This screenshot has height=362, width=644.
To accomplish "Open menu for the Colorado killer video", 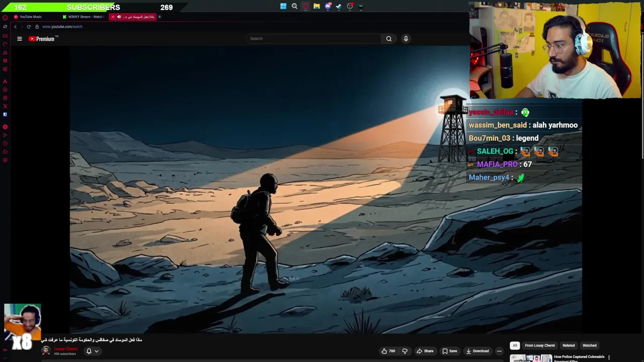I will [609, 357].
